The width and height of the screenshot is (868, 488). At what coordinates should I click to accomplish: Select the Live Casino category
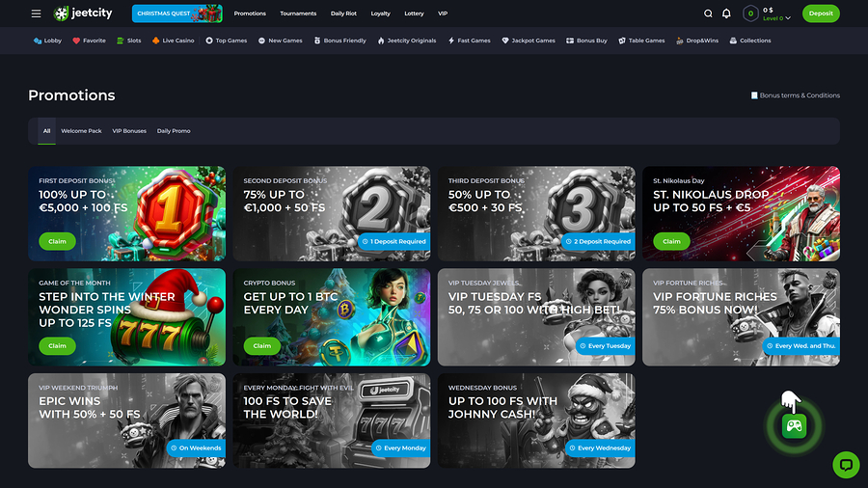[x=173, y=41]
